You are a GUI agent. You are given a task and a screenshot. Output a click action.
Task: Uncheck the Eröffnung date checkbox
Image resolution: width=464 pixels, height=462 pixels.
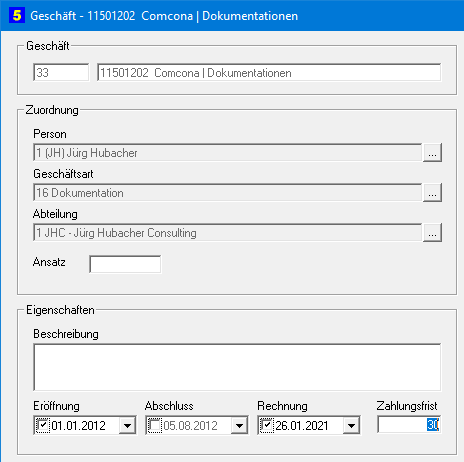tap(43, 425)
